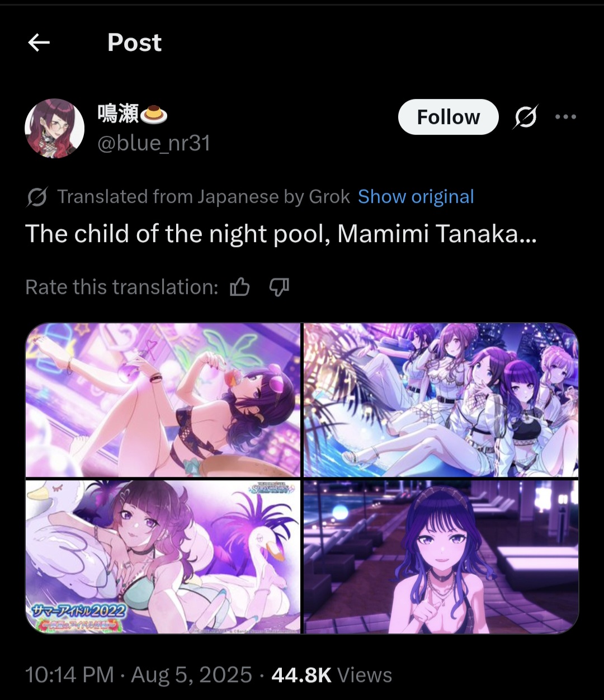The image size is (604, 700).
Task: Rate translation with thumbs down
Action: 279,287
